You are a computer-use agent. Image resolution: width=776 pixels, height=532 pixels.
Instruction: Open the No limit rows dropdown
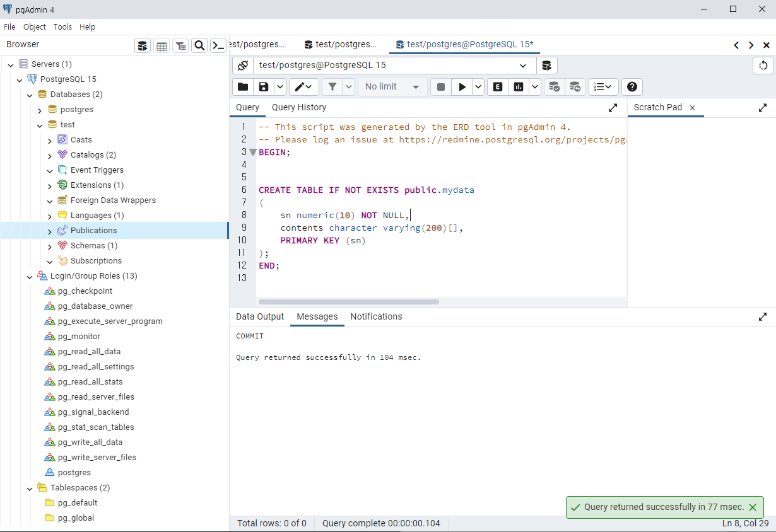click(392, 87)
